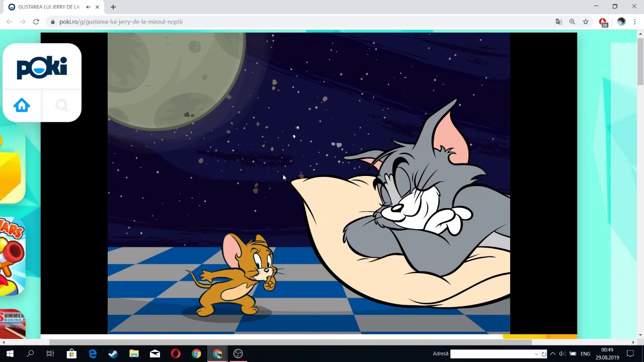Open the Chrome three-dot menu
The width and height of the screenshot is (644, 362).
pos(635,22)
